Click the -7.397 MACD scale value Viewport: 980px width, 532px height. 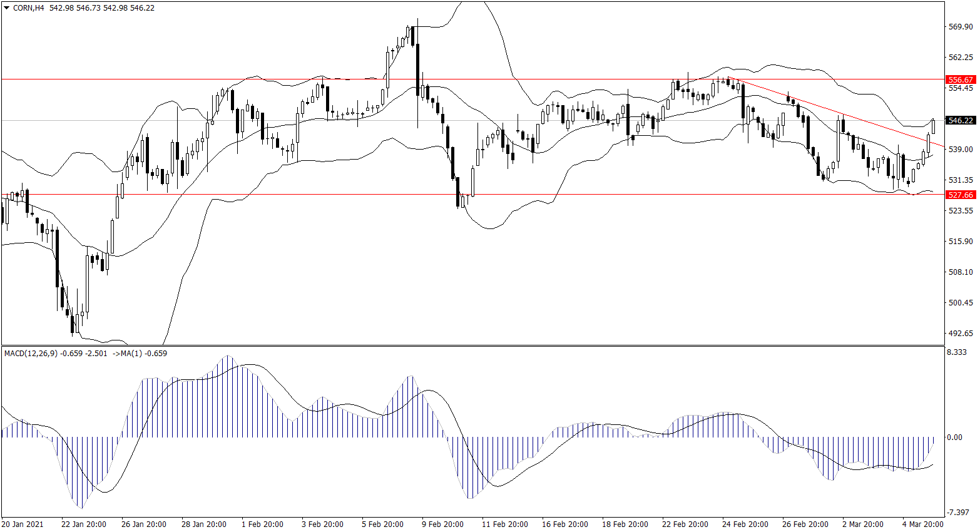[957, 513]
